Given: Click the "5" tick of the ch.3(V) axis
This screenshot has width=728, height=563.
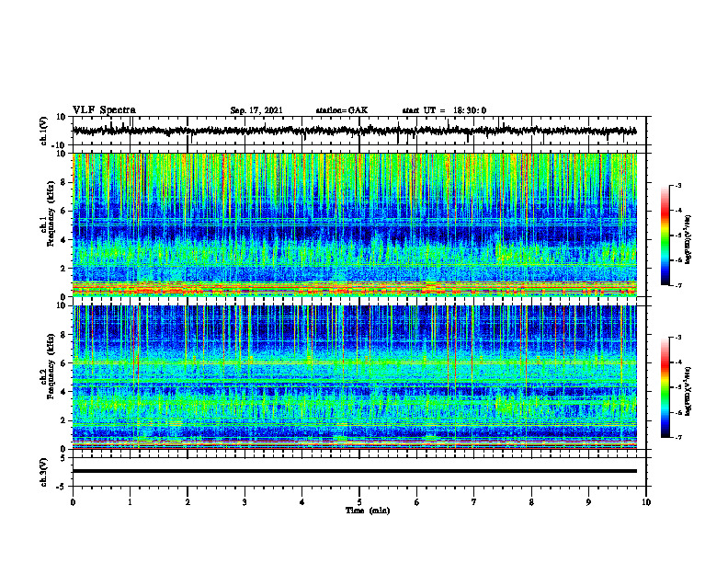Looking at the screenshot, I should [x=64, y=457].
